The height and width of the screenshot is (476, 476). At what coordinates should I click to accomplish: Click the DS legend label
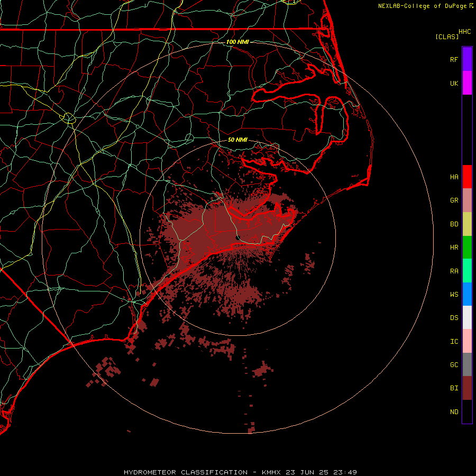(x=454, y=318)
